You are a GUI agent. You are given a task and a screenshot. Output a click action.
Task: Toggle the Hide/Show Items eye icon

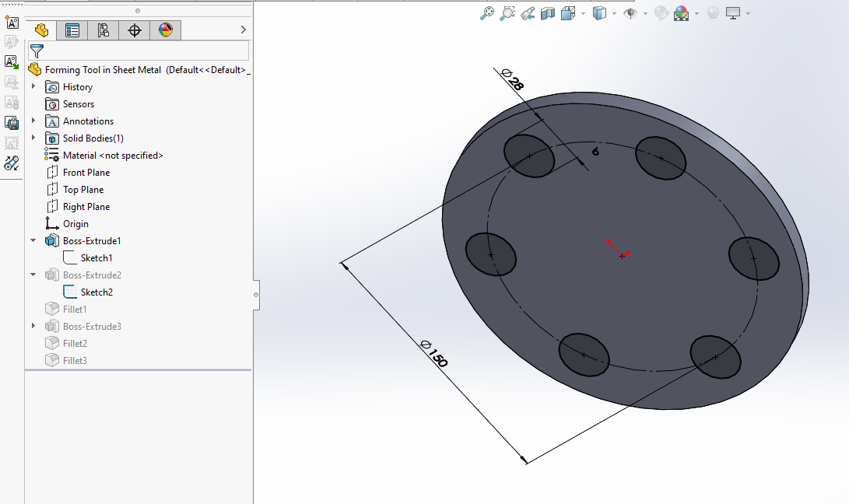pos(630,13)
